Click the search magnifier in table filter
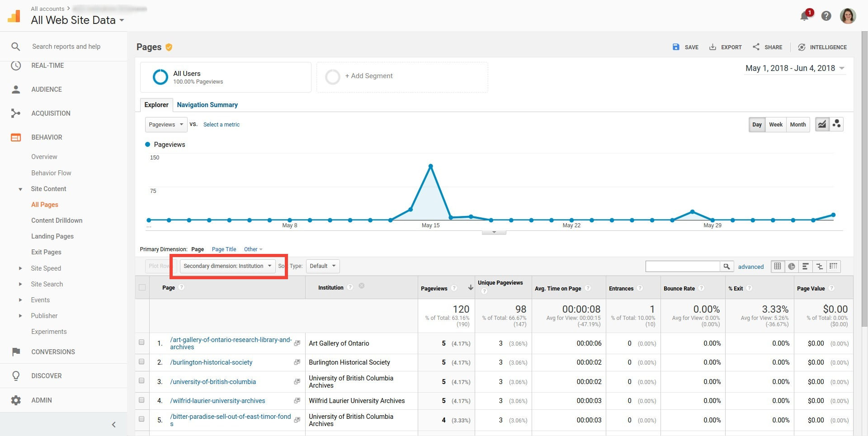The width and height of the screenshot is (868, 436). point(726,267)
